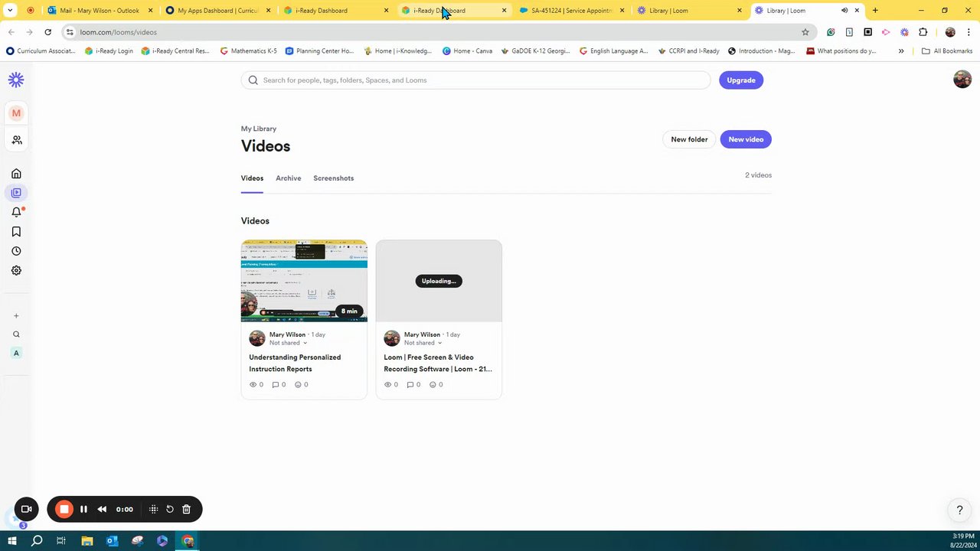Open the tab search dropdown arrow
Screen dimensions: 980x551
pyautogui.click(x=10, y=11)
